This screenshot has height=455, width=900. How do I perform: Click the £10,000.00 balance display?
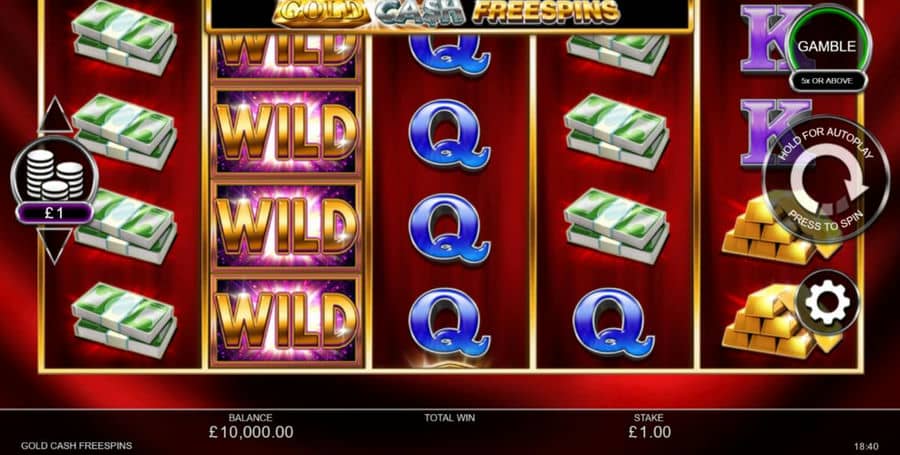[x=250, y=431]
